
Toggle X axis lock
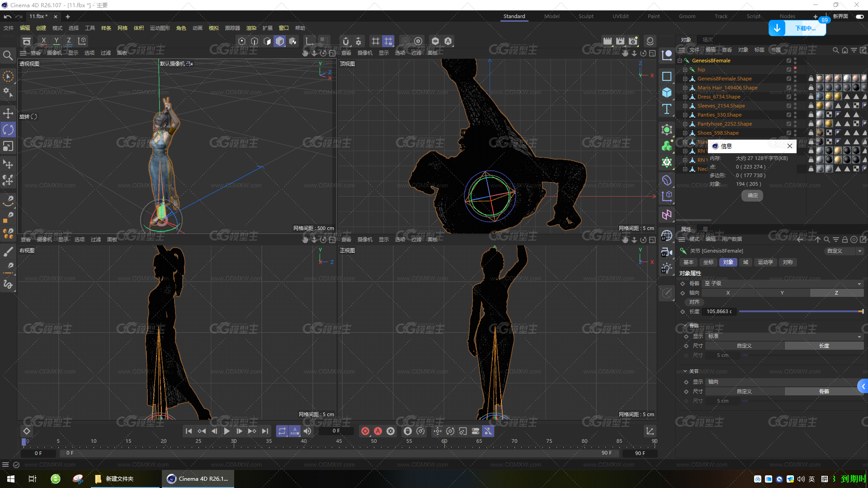click(43, 41)
